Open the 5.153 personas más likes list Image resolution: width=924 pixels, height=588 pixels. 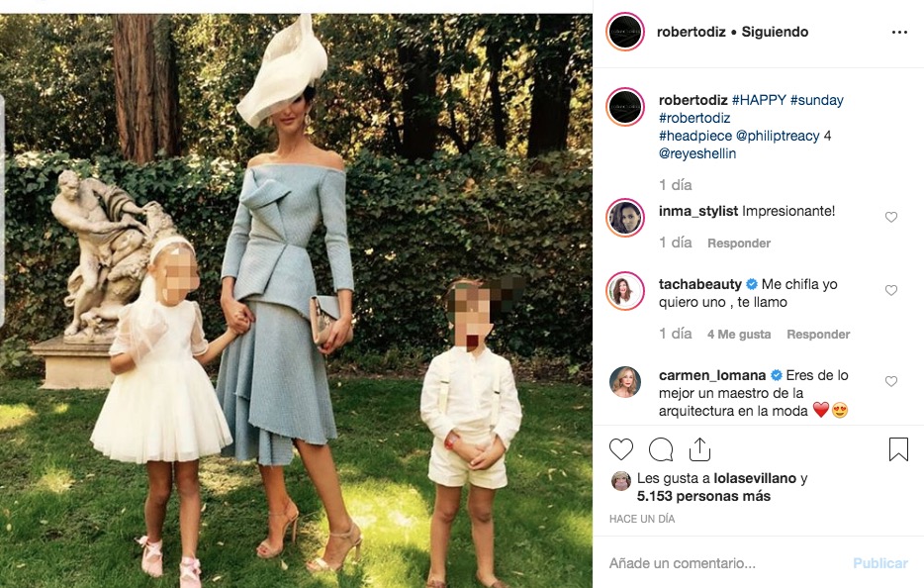[x=703, y=496]
